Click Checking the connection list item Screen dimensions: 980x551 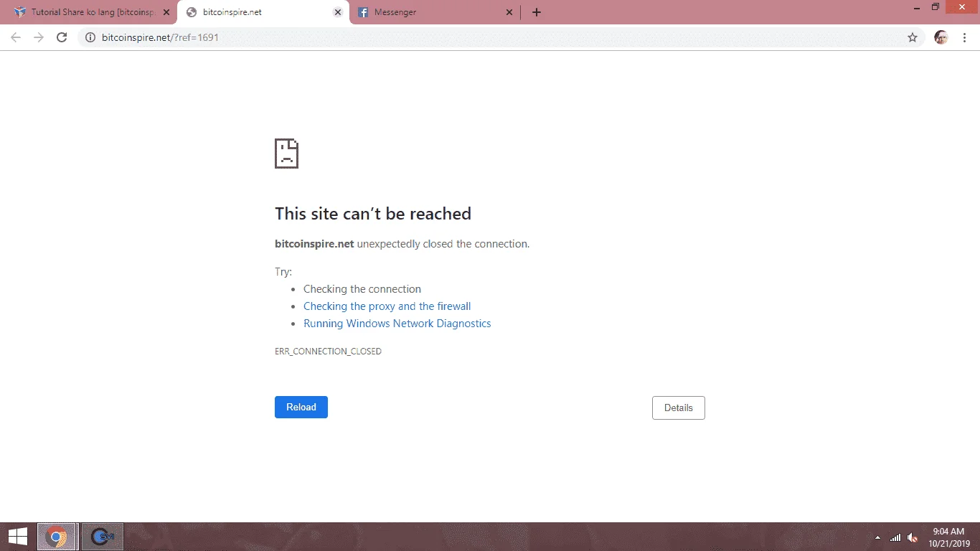[362, 289]
